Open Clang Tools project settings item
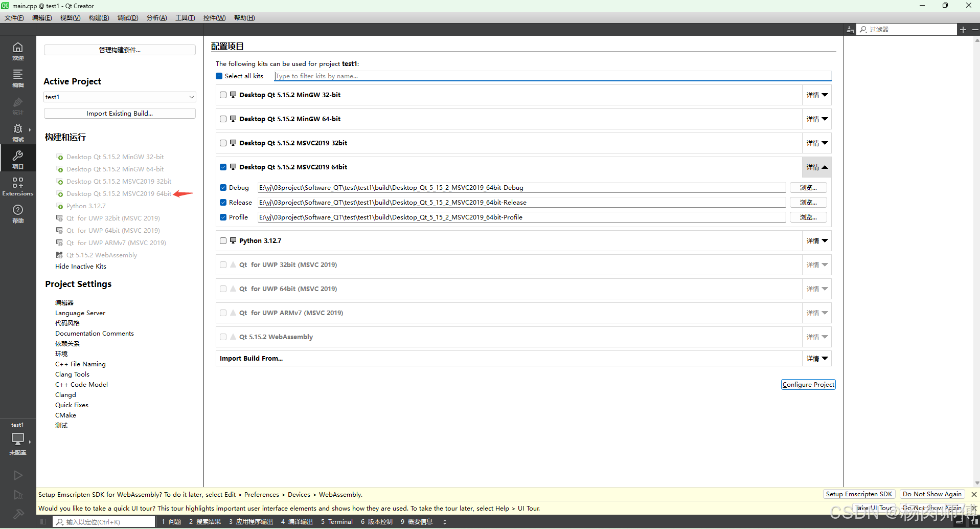980x529 pixels. point(72,374)
